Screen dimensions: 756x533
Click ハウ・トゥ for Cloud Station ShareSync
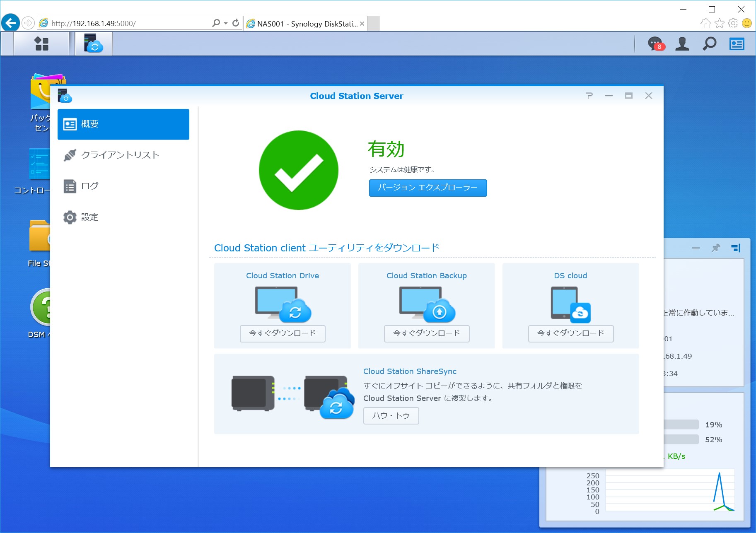391,415
